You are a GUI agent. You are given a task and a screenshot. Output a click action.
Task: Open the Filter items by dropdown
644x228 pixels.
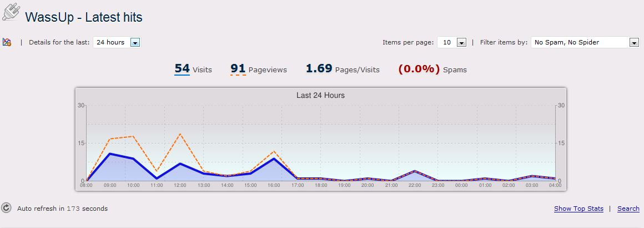point(585,42)
